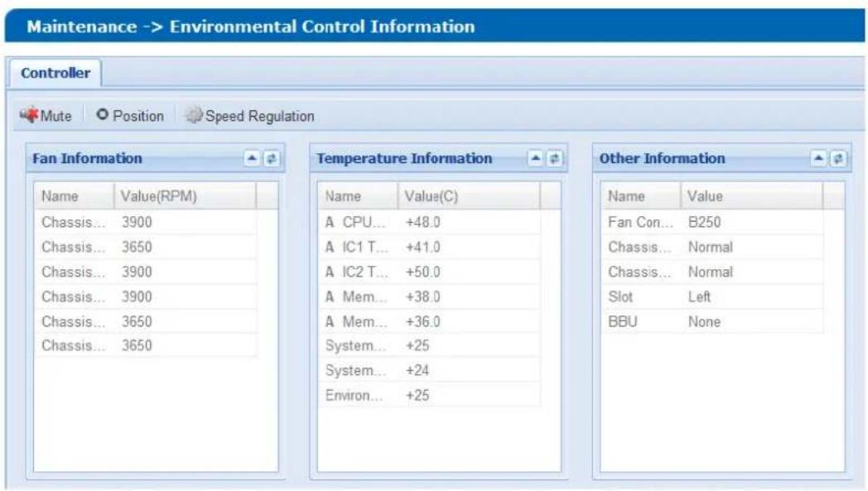Refresh the Other Information panel
Image resolution: width=868 pixels, height=491 pixels.
(x=838, y=159)
